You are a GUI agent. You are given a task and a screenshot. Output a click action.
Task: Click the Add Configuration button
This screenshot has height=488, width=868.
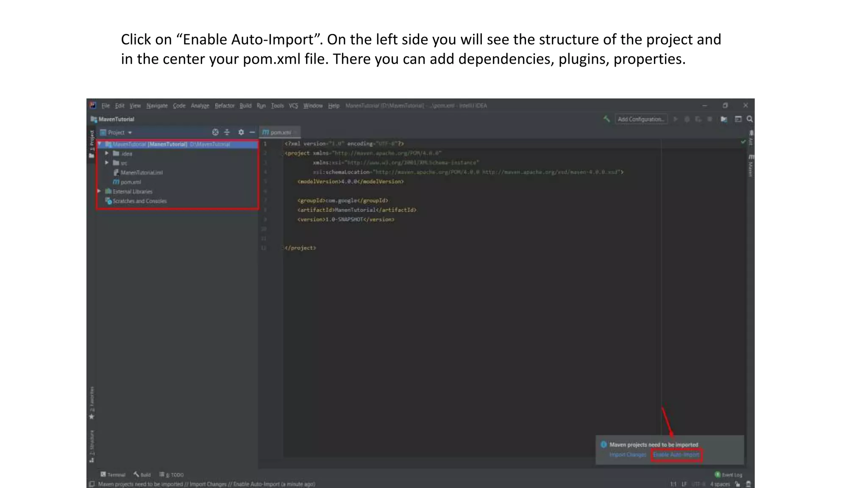(x=640, y=119)
